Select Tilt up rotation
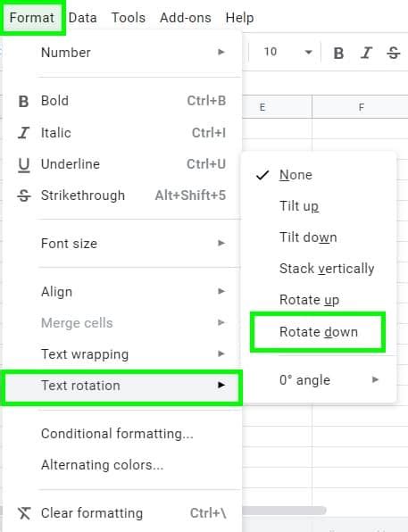The height and width of the screenshot is (532, 408). coord(319,206)
